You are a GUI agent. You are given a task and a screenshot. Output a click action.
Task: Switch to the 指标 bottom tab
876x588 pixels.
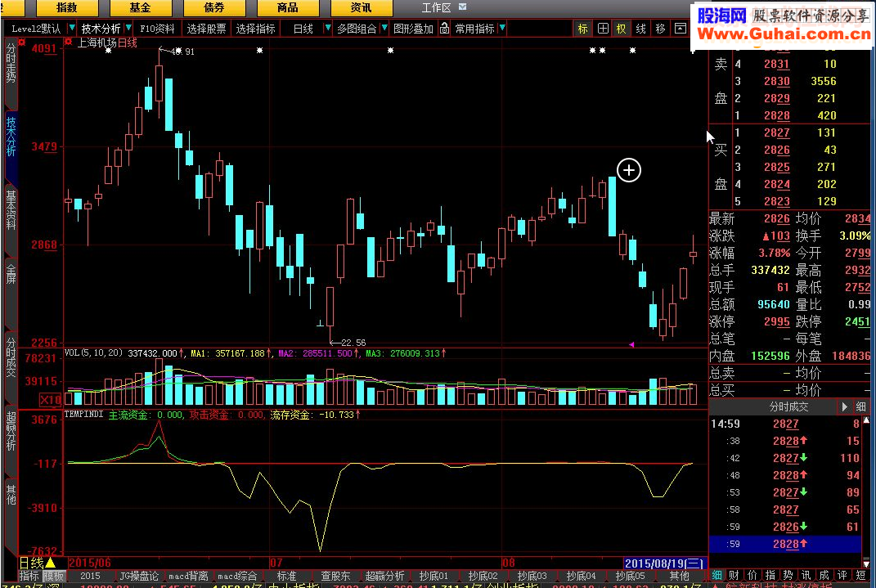(x=29, y=575)
